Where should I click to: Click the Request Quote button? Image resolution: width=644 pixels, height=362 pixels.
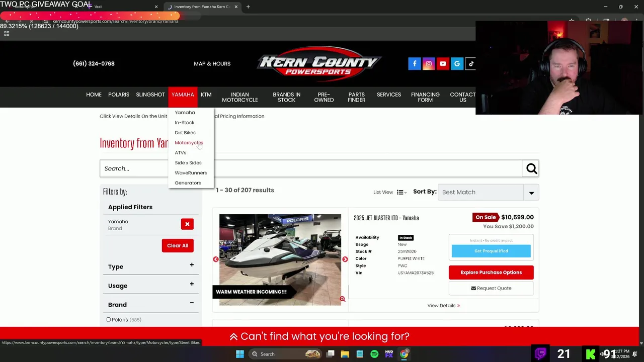pyautogui.click(x=491, y=288)
